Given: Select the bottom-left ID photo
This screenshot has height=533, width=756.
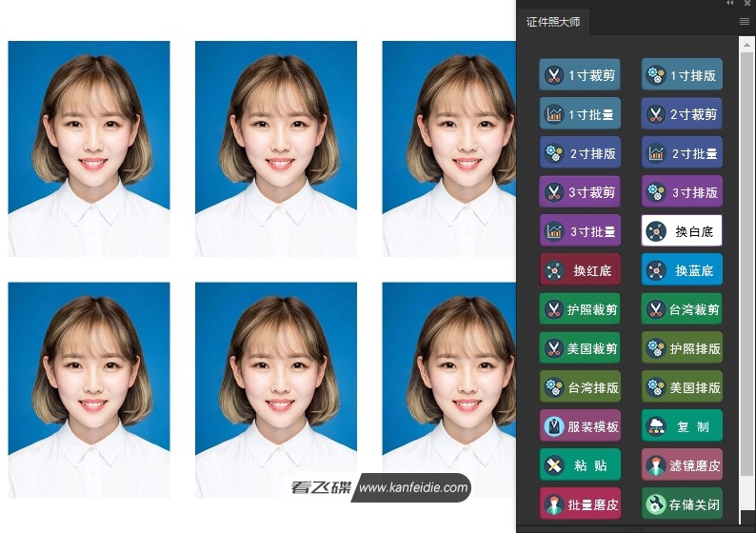Looking at the screenshot, I should click(89, 390).
